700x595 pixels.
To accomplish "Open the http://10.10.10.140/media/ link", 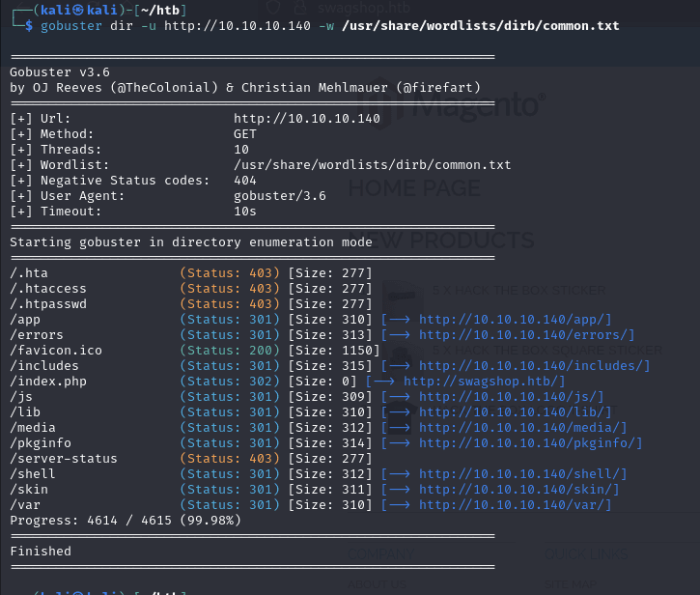I will 522,428.
